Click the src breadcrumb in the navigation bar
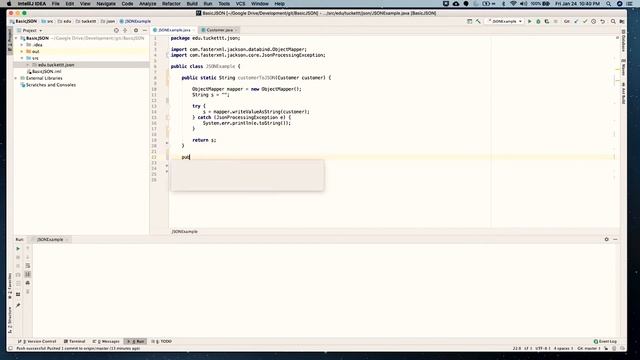640x360 pixels. pyautogui.click(x=47, y=21)
